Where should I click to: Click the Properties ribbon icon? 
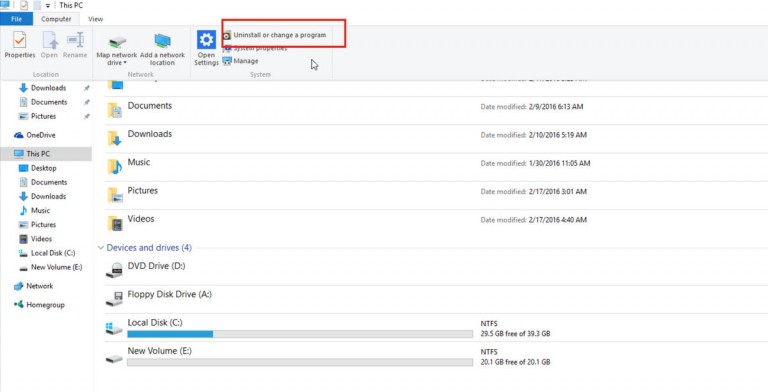tap(20, 40)
